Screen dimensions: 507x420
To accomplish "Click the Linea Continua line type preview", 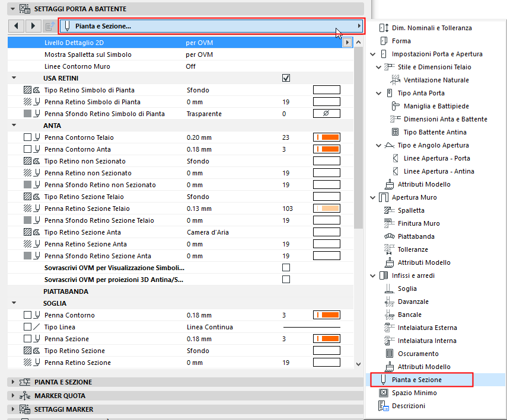I will 312,327.
